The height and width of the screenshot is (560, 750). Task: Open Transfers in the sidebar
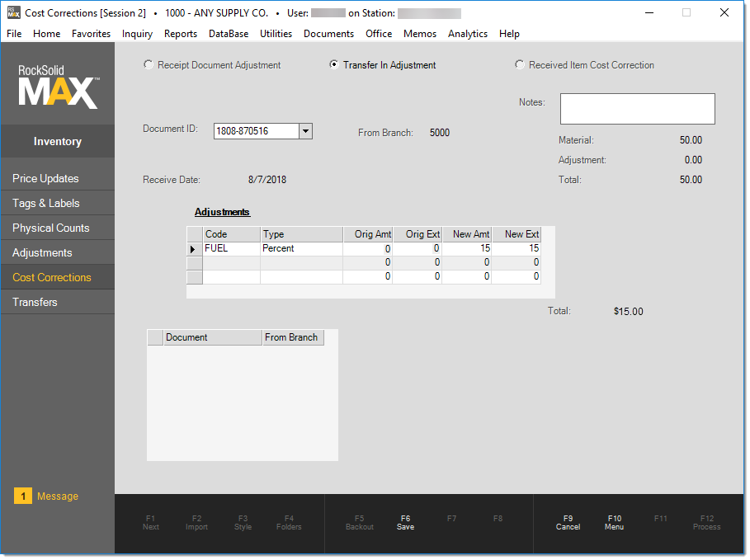(x=58, y=302)
